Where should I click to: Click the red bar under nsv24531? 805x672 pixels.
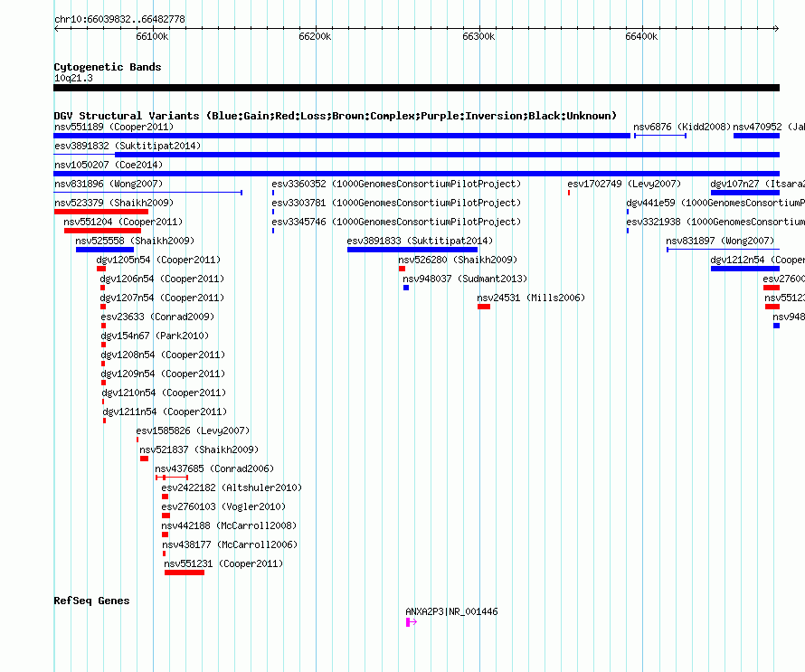pyautogui.click(x=484, y=307)
